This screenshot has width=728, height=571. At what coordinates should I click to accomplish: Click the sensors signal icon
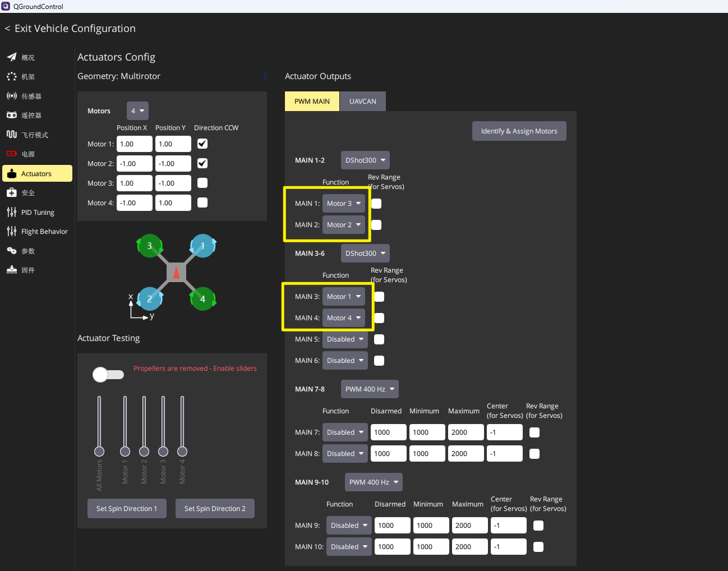tap(12, 96)
